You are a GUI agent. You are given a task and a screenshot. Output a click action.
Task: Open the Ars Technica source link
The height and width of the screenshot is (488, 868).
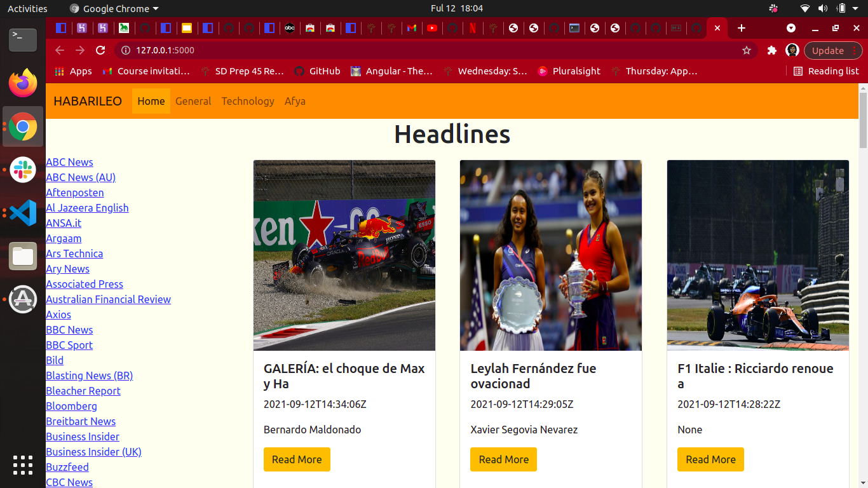[74, 254]
